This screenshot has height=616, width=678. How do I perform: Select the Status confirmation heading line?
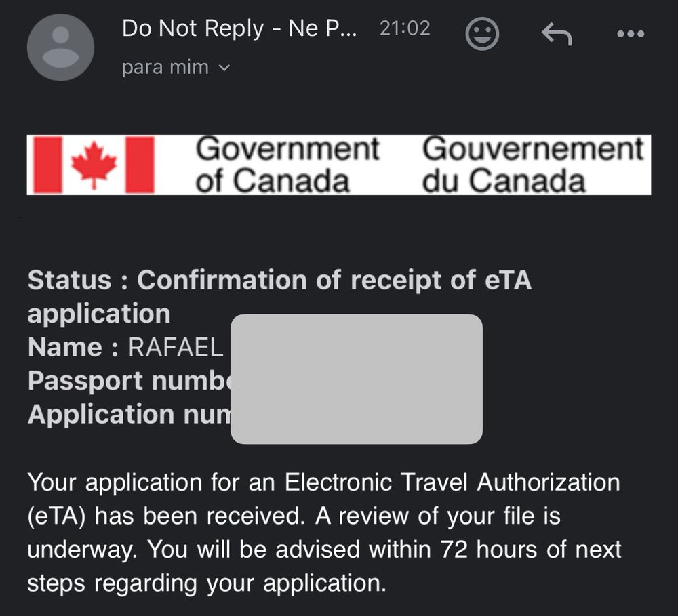click(x=279, y=297)
